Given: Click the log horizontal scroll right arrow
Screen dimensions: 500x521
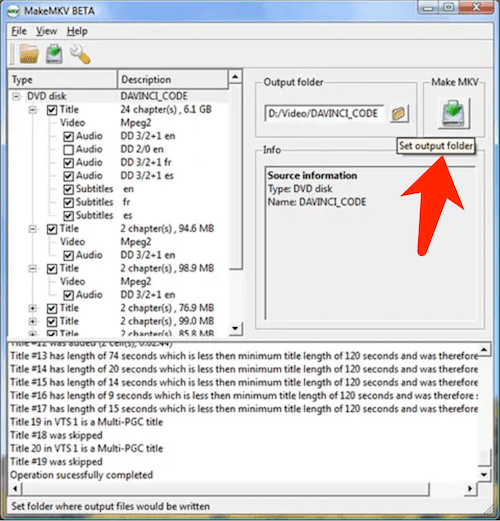Looking at the screenshot, I should click(470, 489).
